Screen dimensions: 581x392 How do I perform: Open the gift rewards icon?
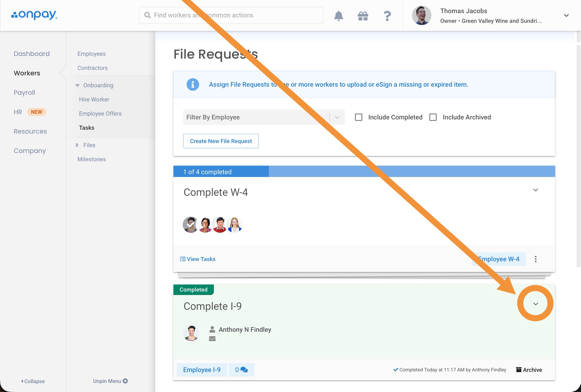point(363,16)
